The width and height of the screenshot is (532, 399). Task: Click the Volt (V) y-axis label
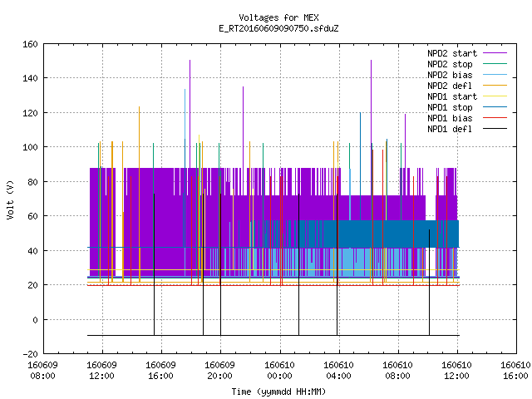(10, 199)
